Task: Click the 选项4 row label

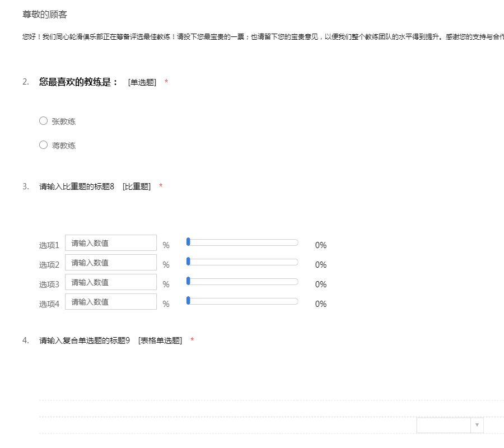Action: point(49,304)
